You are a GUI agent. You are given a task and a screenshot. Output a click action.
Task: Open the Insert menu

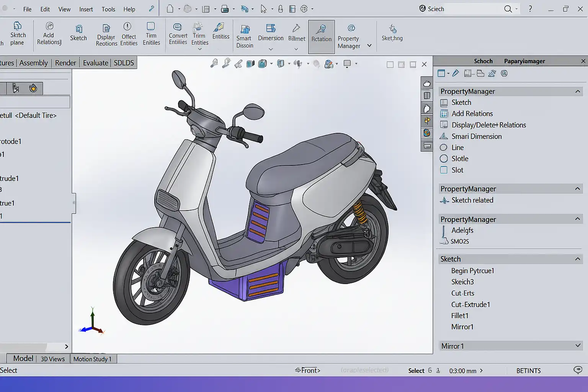pos(86,9)
